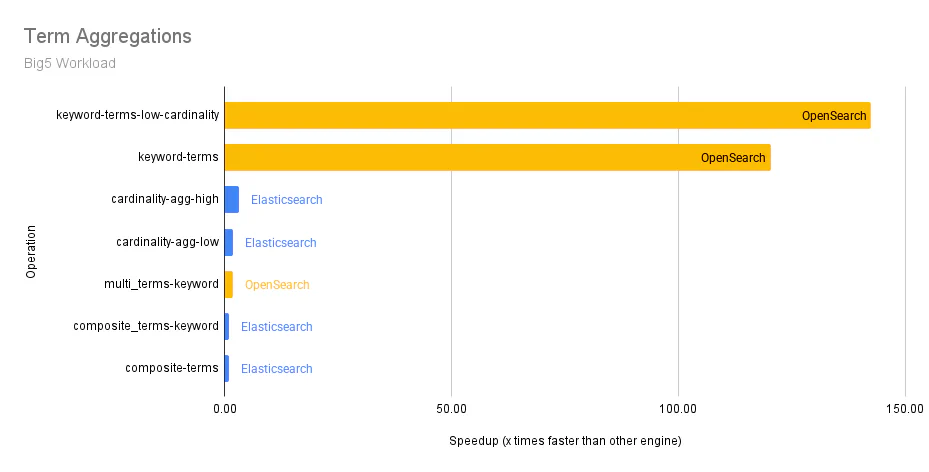Click the keyword-terms-low-cardinality orange bar
The width and height of the screenshot is (929, 472).
point(500,116)
